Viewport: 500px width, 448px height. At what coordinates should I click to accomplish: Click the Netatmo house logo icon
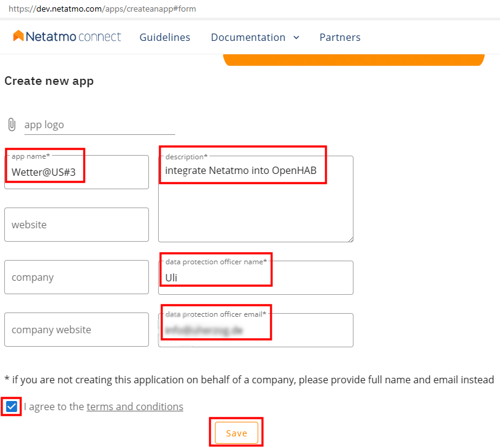[18, 36]
